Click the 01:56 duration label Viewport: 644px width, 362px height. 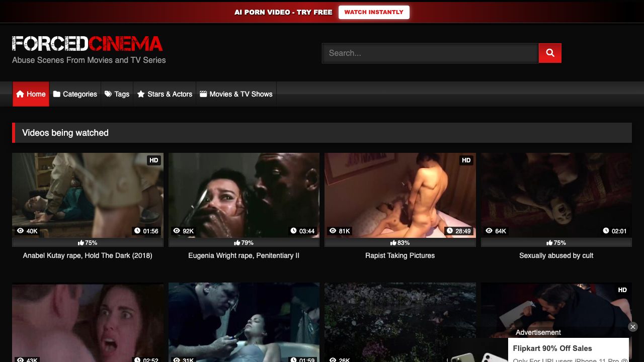coord(146,231)
